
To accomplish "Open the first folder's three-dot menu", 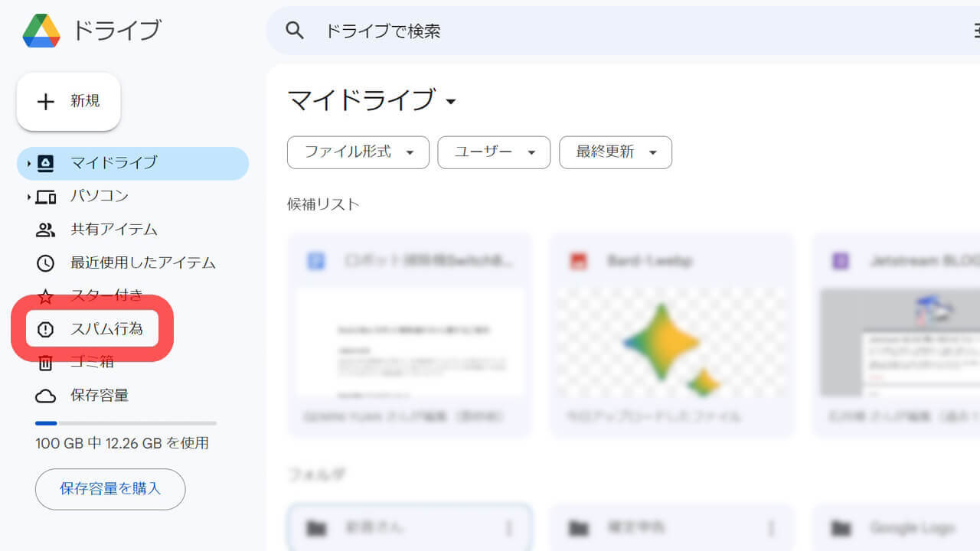I will pyautogui.click(x=510, y=527).
